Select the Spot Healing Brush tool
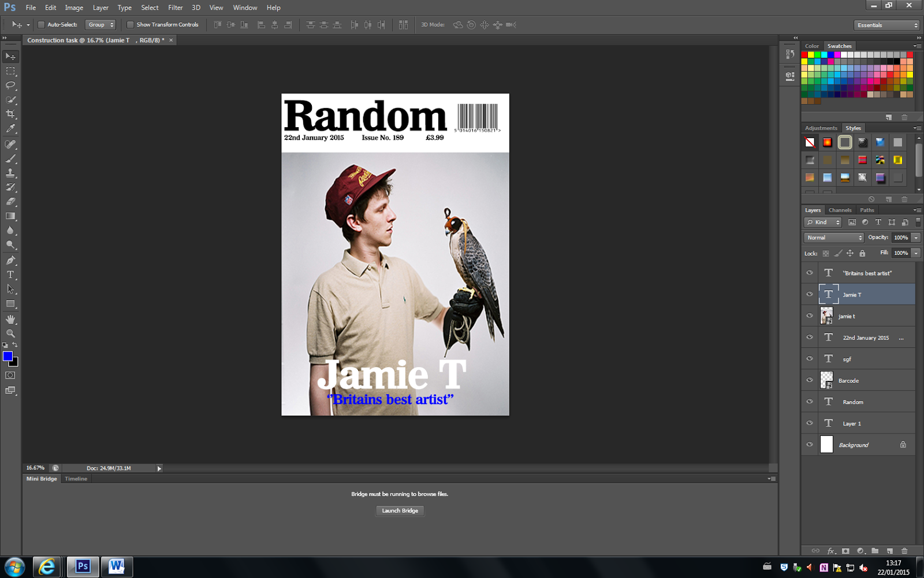This screenshot has width=924, height=578. pos(10,144)
